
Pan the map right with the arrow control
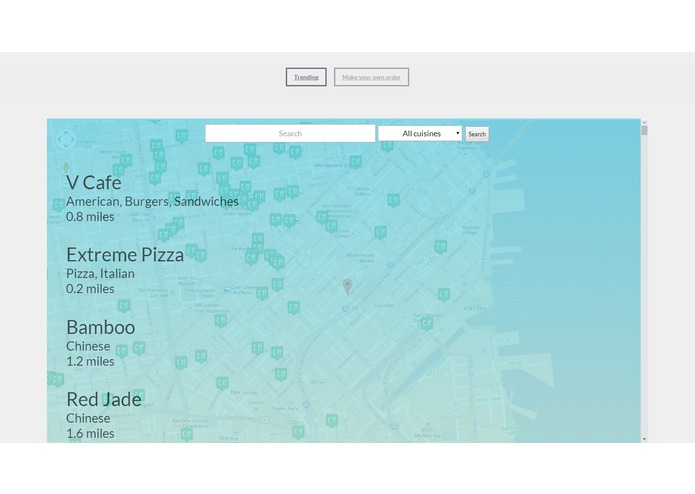pos(73,139)
